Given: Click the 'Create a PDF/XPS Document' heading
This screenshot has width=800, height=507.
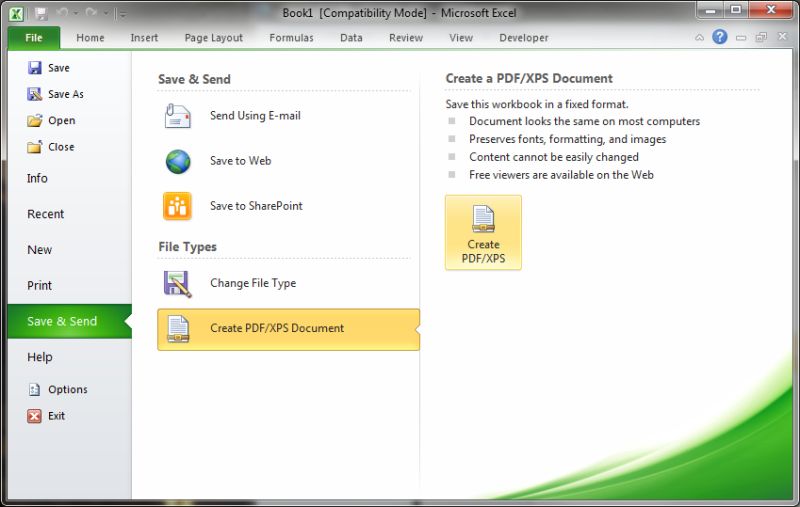Looking at the screenshot, I should coord(529,79).
